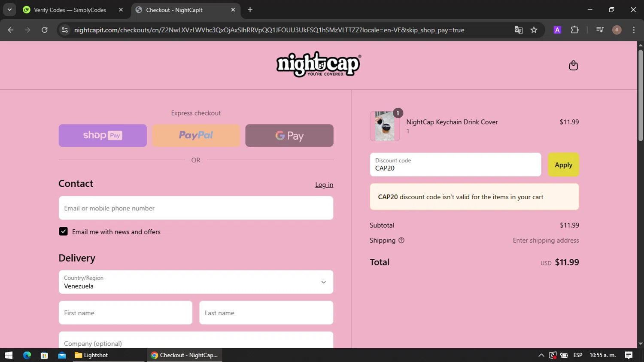
Task: Click the ESP language indicator
Action: tap(578, 355)
